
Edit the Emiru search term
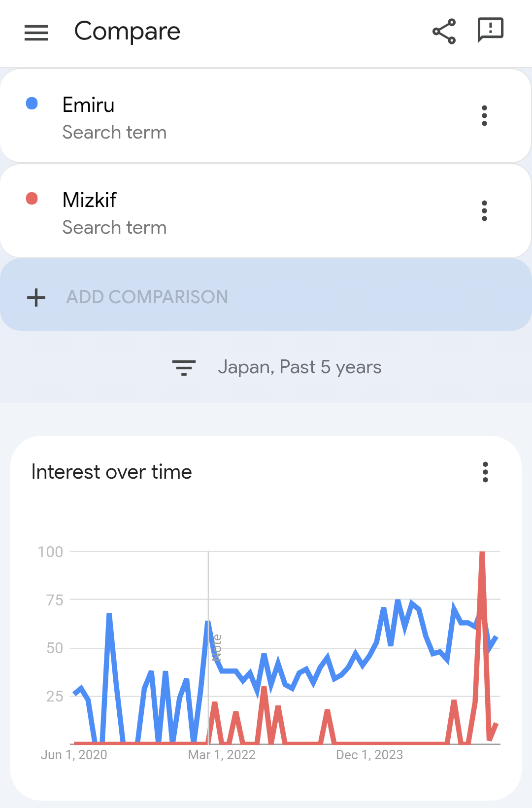tap(266, 116)
